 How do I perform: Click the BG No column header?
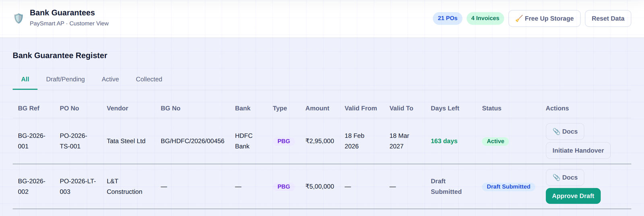(170, 108)
